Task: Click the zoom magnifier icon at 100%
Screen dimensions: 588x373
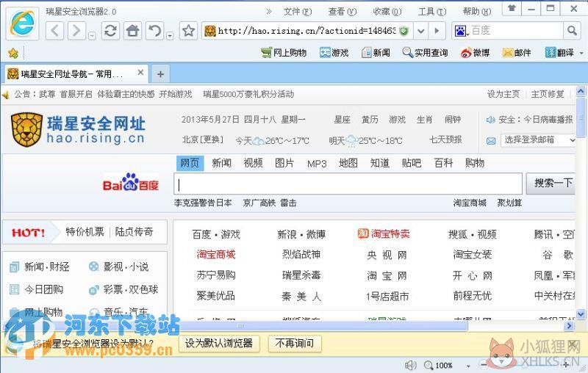Action: click(x=429, y=365)
